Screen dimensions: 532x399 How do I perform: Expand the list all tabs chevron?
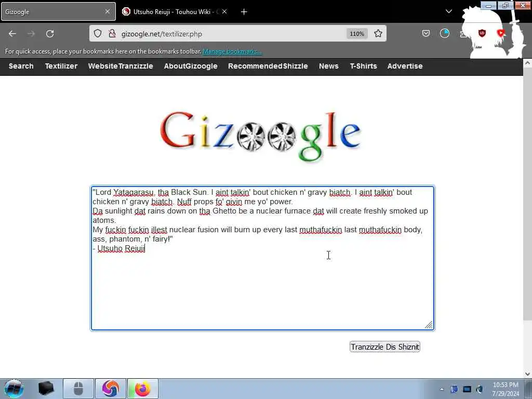[448, 11]
